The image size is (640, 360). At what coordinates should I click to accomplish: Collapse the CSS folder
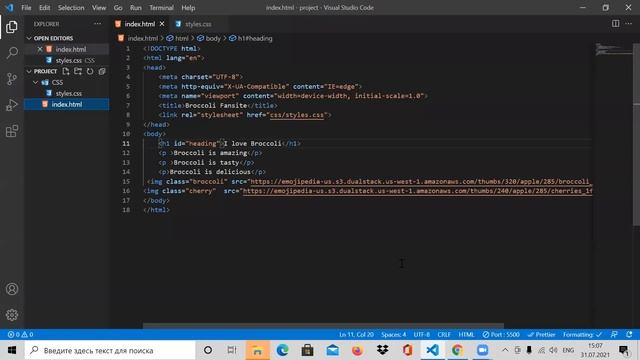[x=36, y=82]
